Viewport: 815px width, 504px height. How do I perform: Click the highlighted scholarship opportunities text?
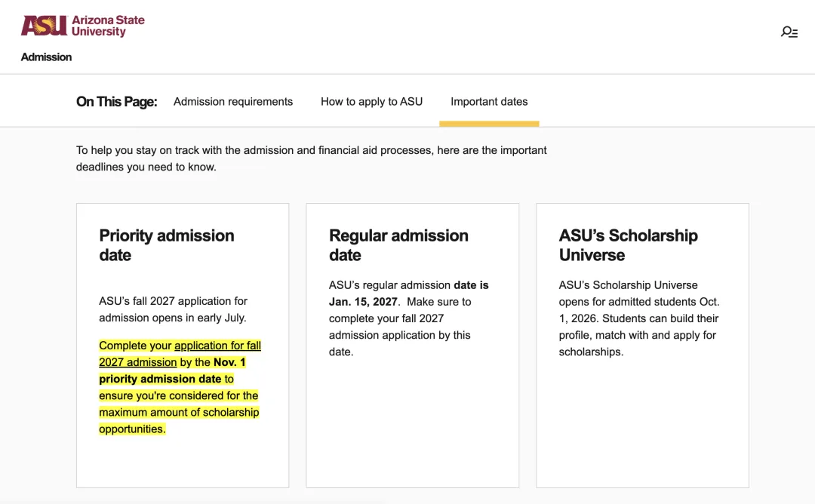click(x=180, y=387)
